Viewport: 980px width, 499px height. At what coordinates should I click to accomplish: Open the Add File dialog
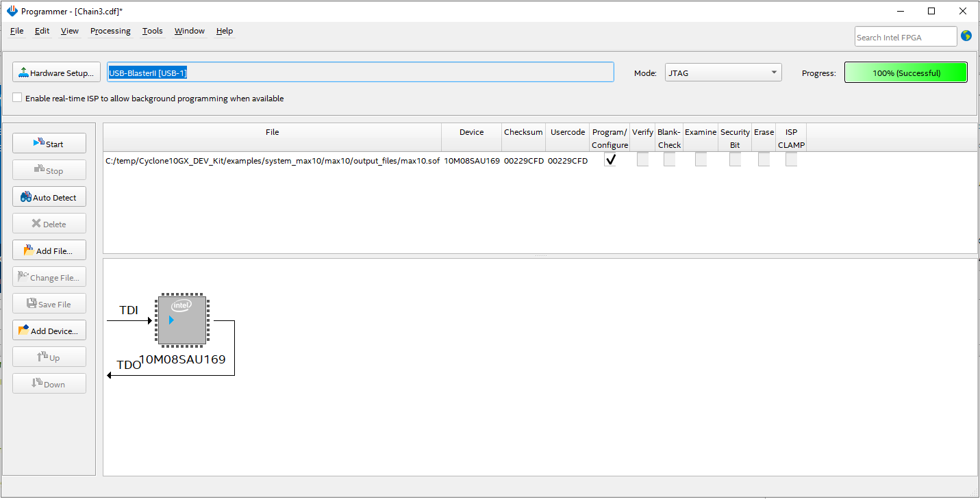click(x=49, y=250)
